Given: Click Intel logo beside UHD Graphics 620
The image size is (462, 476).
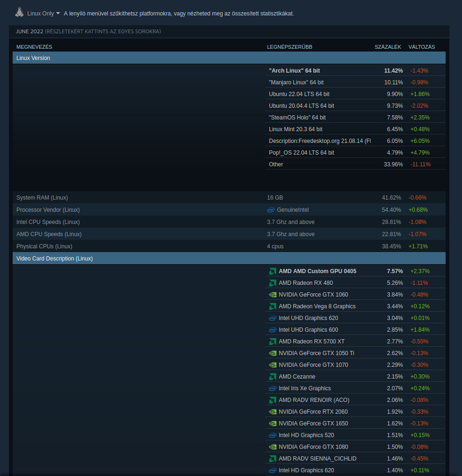Looking at the screenshot, I should coord(273,318).
